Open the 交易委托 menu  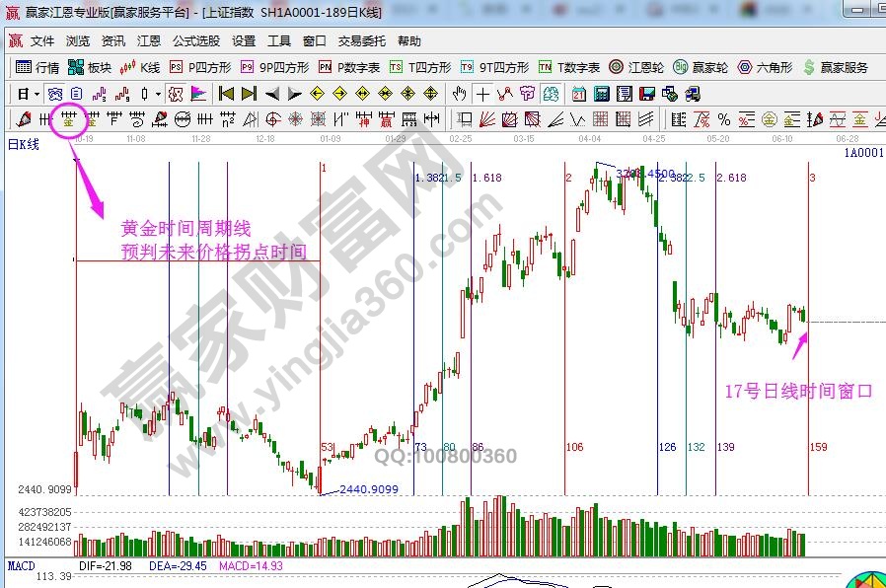coord(362,41)
